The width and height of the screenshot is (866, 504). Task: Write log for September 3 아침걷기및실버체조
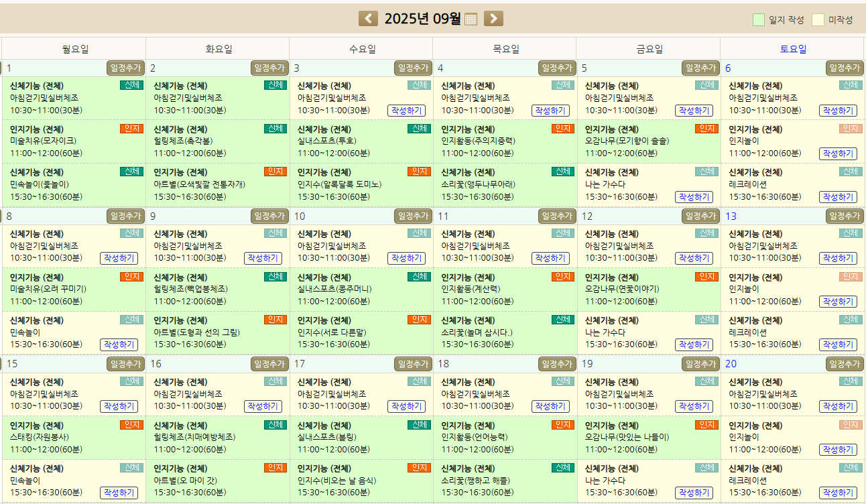[x=406, y=111]
